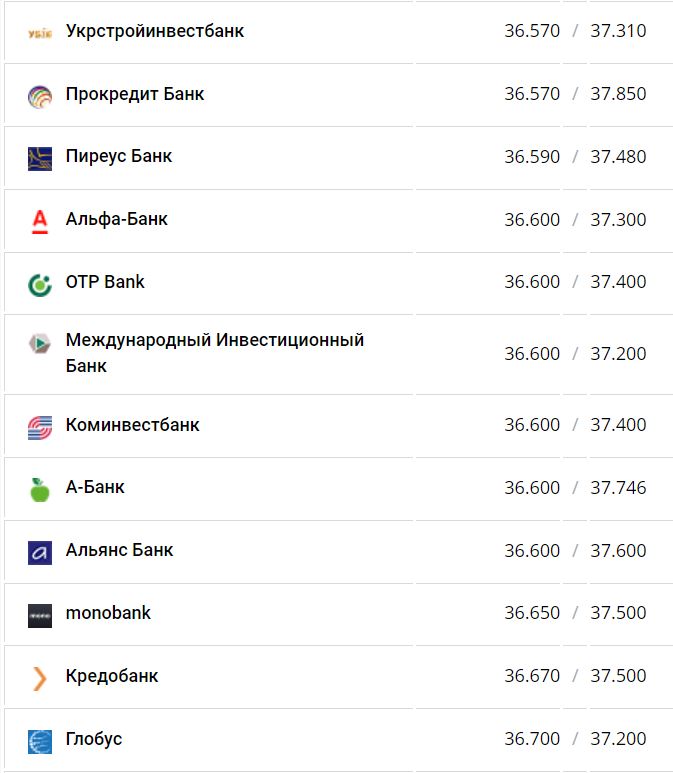The image size is (673, 773).
Task: Open the Прокредит Банк name link
Action: 135,94
